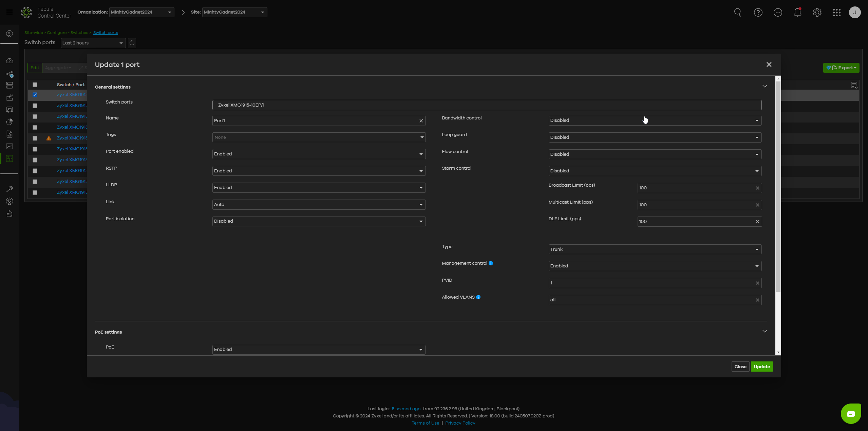Click the green Update button
Image resolution: width=868 pixels, height=431 pixels.
(x=761, y=367)
